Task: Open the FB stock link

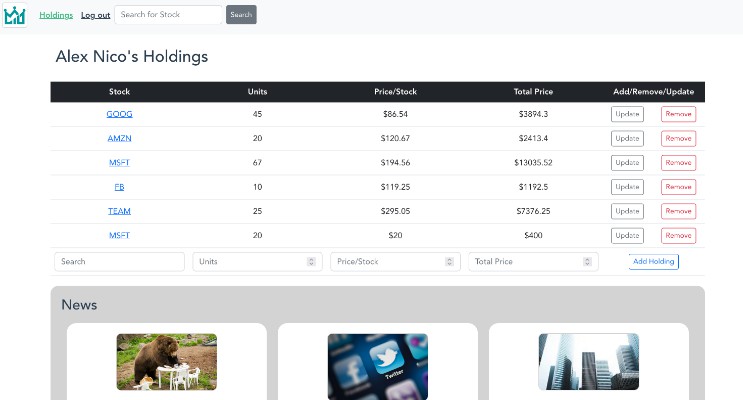Action: coord(119,187)
